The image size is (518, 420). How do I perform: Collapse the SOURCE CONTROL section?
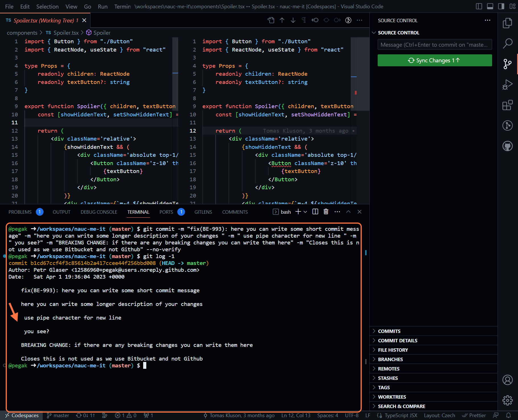433,33
